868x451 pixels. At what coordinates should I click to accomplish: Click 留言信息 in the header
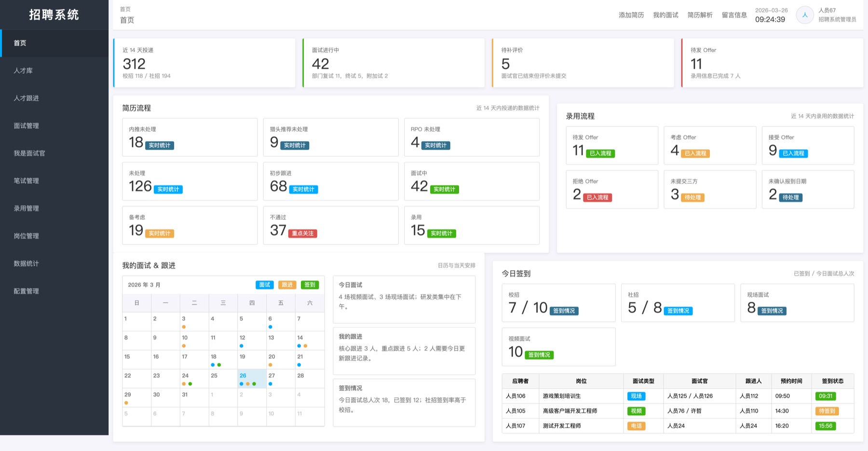pyautogui.click(x=734, y=15)
